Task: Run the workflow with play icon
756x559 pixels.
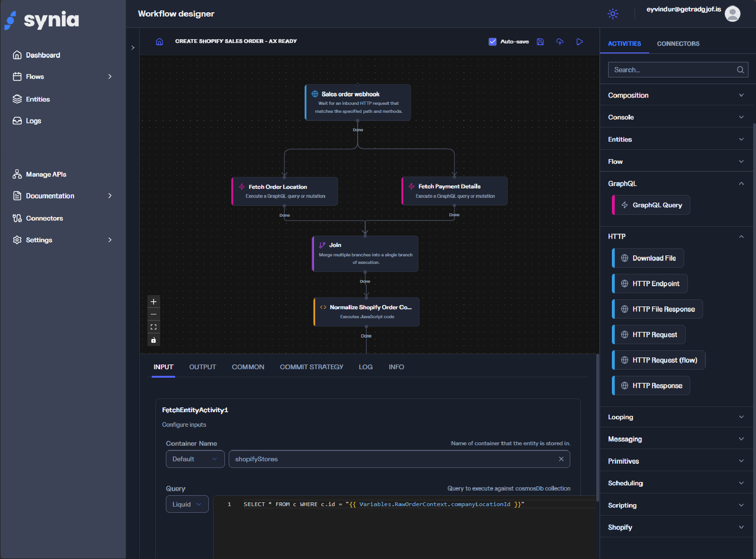Action: tap(580, 42)
